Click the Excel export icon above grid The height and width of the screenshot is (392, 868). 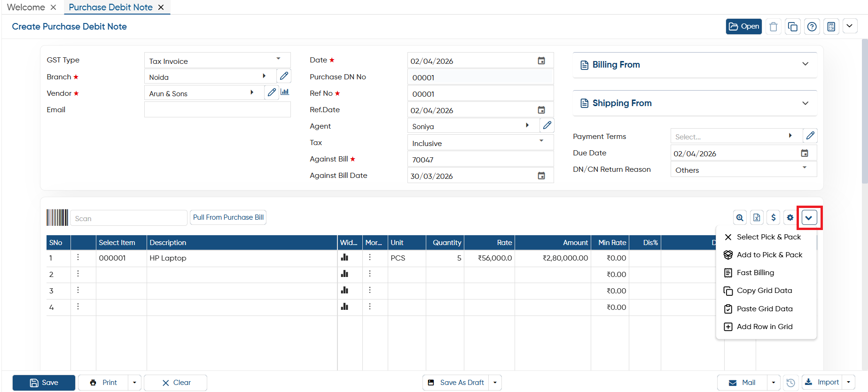point(757,217)
